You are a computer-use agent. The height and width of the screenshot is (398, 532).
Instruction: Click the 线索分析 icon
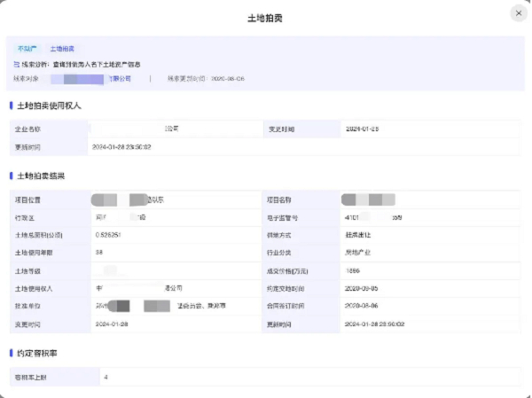(x=16, y=65)
